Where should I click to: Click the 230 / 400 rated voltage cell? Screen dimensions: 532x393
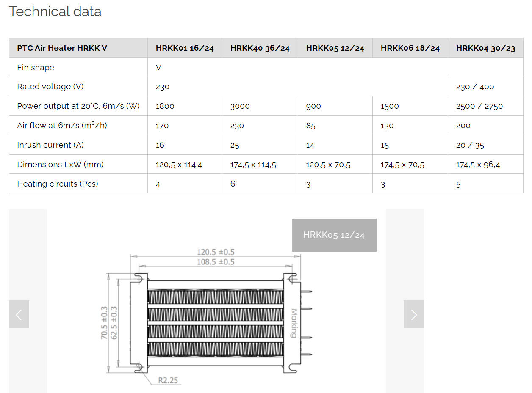coord(475,87)
